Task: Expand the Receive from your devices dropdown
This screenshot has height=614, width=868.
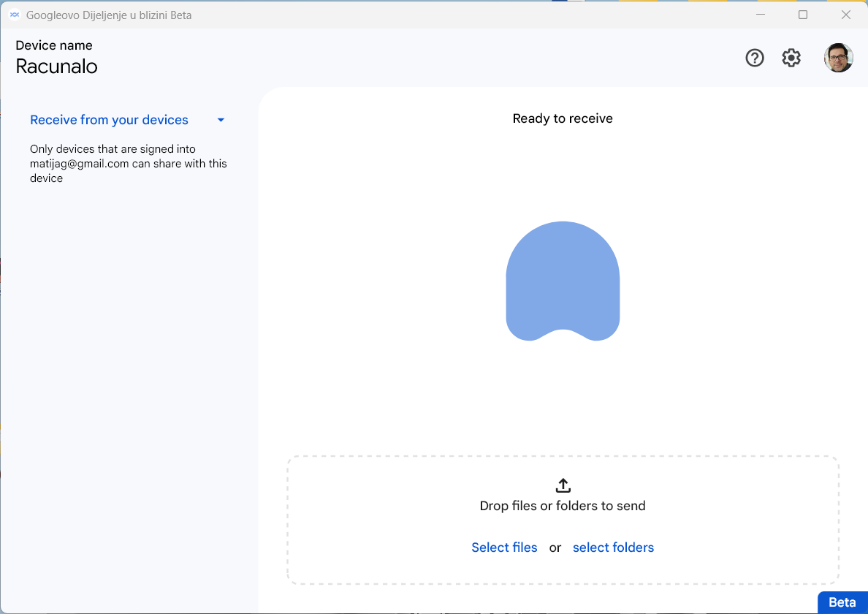Action: (x=221, y=120)
